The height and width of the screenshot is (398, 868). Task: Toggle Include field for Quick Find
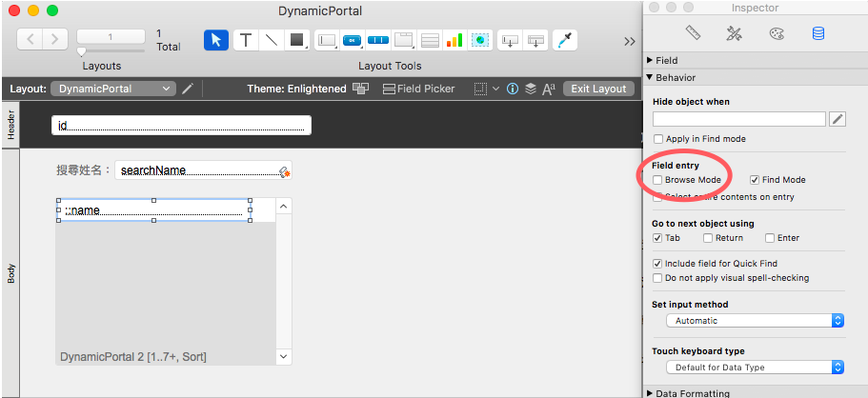pos(657,264)
